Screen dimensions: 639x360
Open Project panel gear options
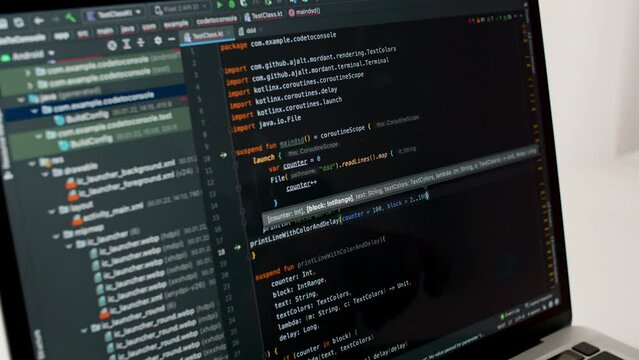[158, 40]
